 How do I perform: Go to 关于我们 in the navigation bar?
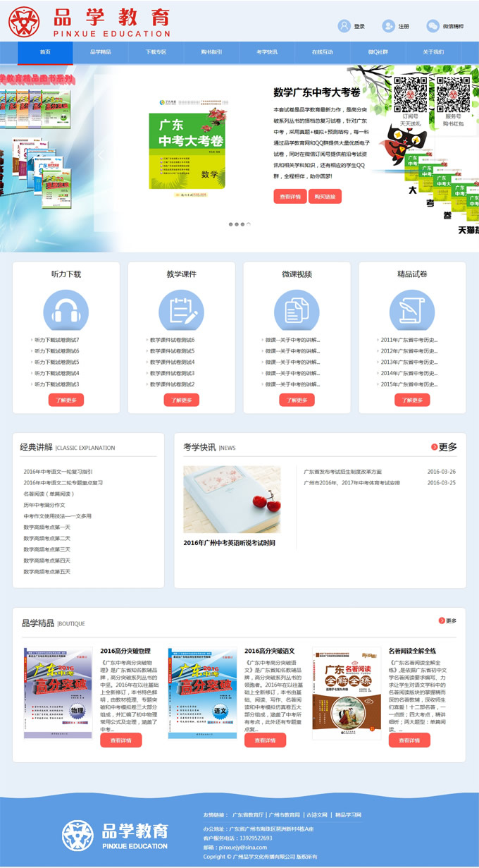coord(433,52)
